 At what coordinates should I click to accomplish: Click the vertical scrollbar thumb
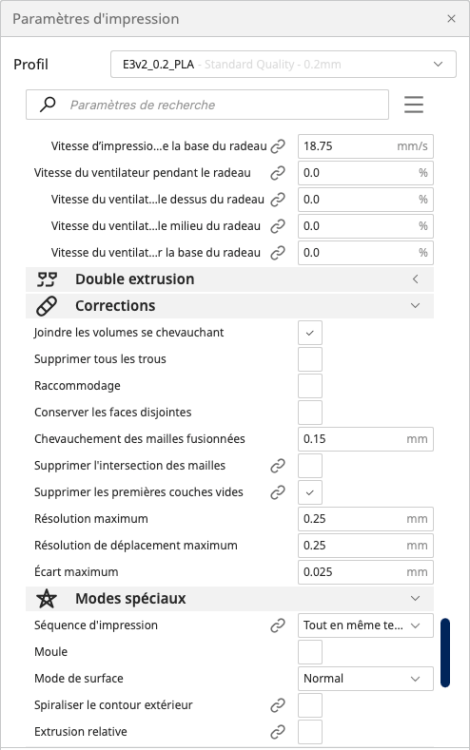click(x=445, y=653)
